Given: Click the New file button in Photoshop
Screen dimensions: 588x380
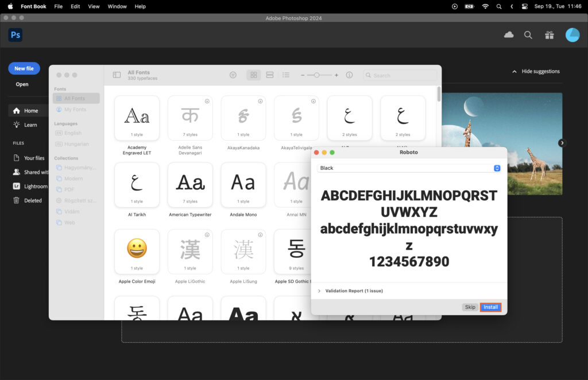Looking at the screenshot, I should [x=24, y=68].
